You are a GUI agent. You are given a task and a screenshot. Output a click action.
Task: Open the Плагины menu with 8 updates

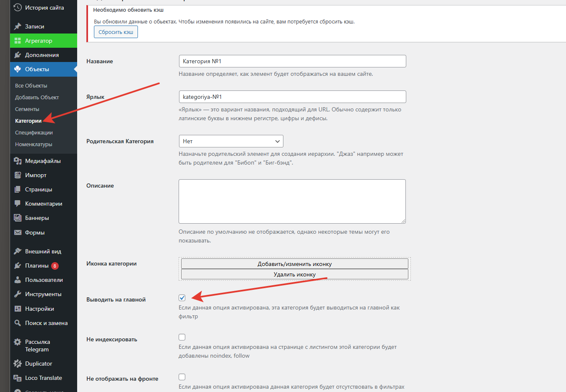click(x=37, y=266)
